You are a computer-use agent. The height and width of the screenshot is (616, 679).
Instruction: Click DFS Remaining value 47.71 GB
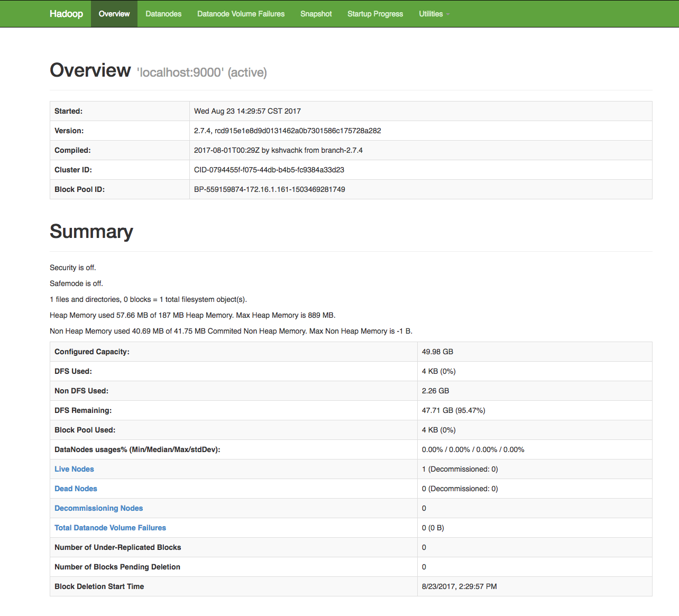click(x=453, y=410)
